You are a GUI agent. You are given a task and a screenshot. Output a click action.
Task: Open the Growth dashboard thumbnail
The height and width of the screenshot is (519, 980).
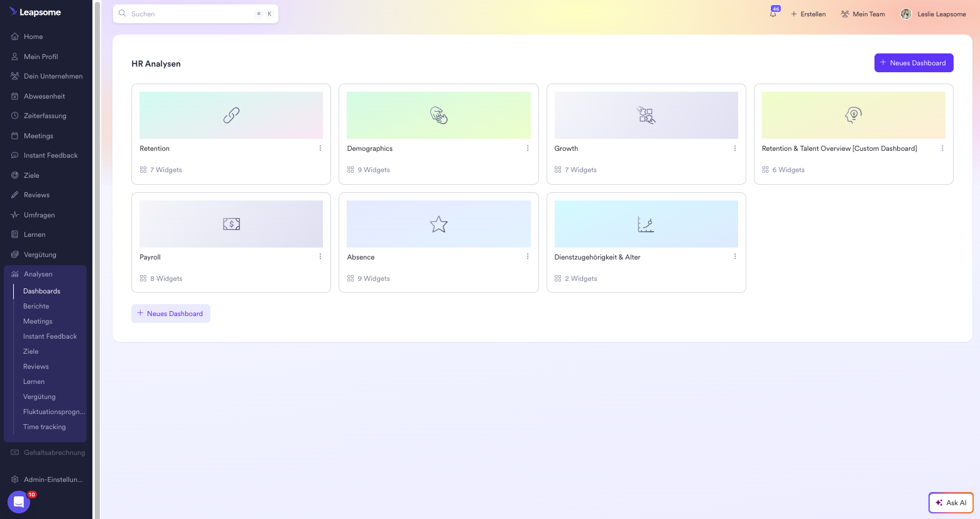point(646,116)
